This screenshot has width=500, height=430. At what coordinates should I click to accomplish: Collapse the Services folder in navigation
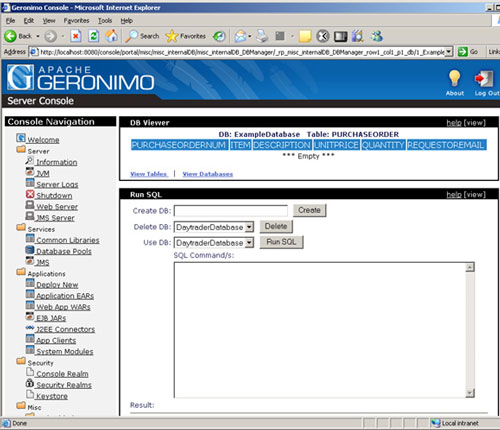(21, 228)
